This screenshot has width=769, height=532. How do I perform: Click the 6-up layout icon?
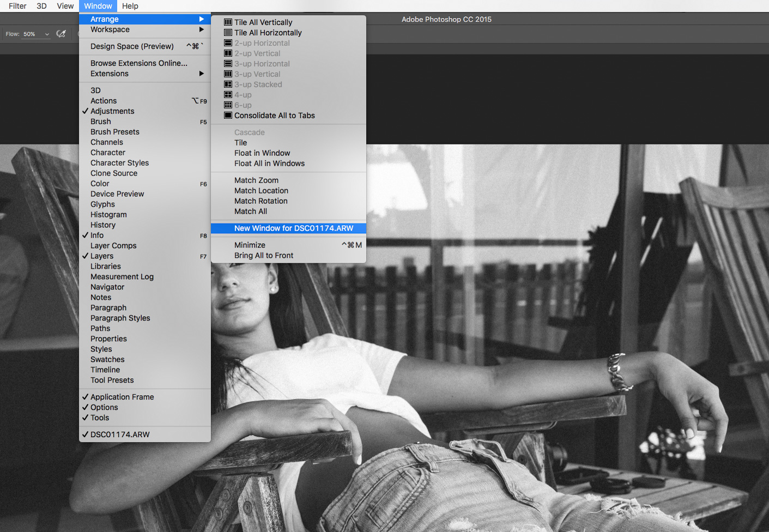(227, 105)
